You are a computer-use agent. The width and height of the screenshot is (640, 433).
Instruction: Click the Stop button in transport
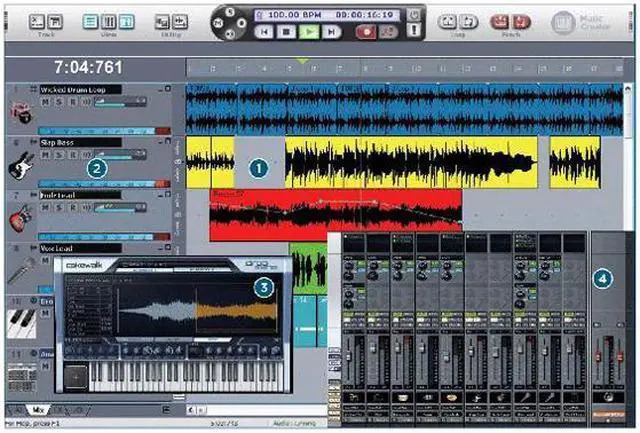pyautogui.click(x=286, y=32)
